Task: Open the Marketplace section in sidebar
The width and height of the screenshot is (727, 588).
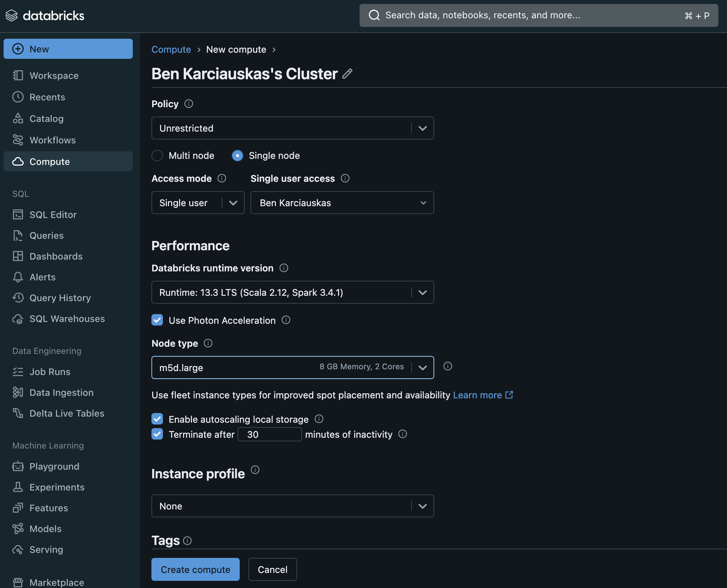Action: click(x=56, y=582)
